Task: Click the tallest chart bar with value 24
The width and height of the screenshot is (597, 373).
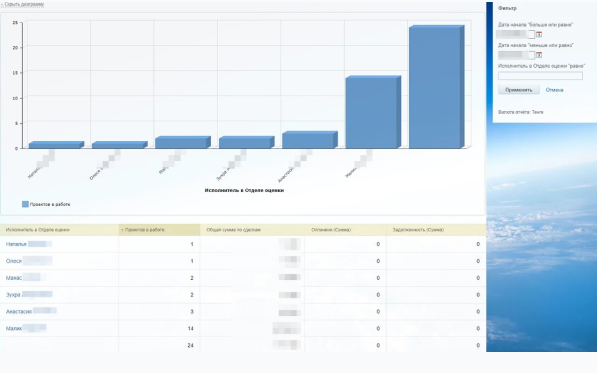Action: (x=436, y=87)
